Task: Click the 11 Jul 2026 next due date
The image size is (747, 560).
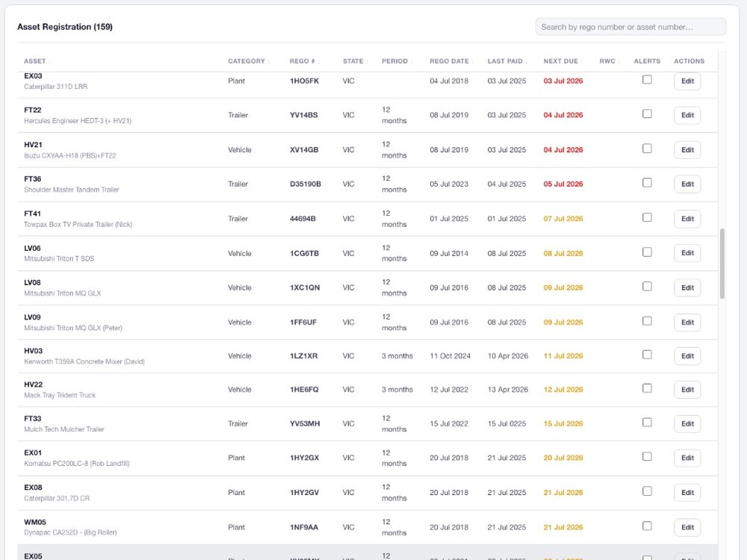Action: pyautogui.click(x=563, y=356)
